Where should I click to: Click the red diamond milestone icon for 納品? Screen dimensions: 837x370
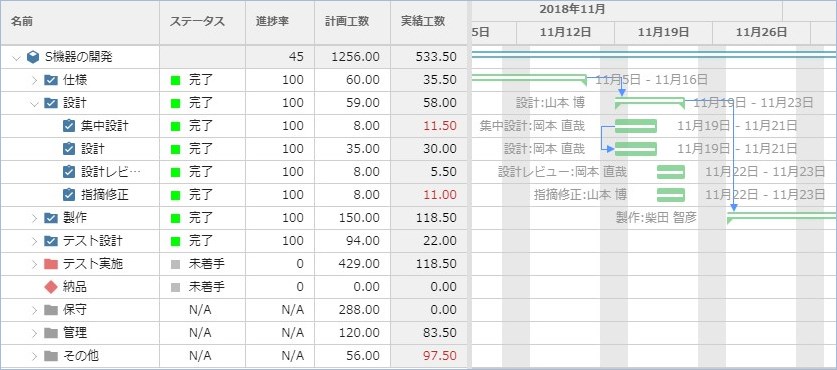click(x=51, y=287)
